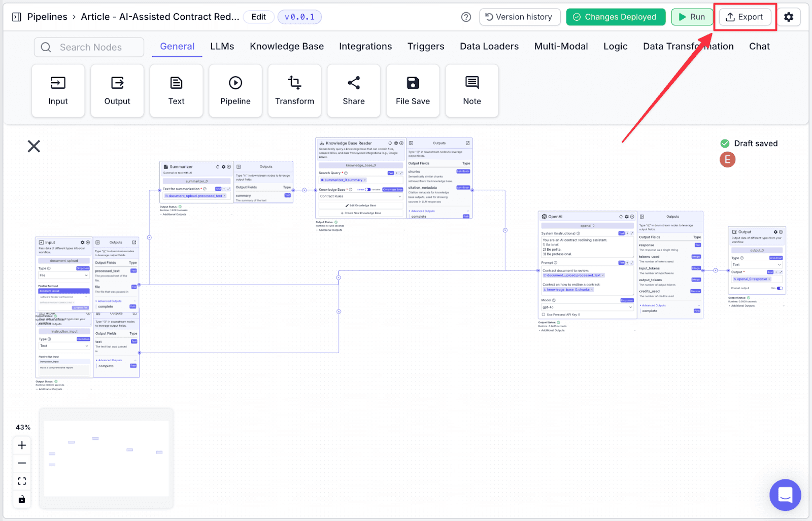Delete the Output node

[x=781, y=232]
